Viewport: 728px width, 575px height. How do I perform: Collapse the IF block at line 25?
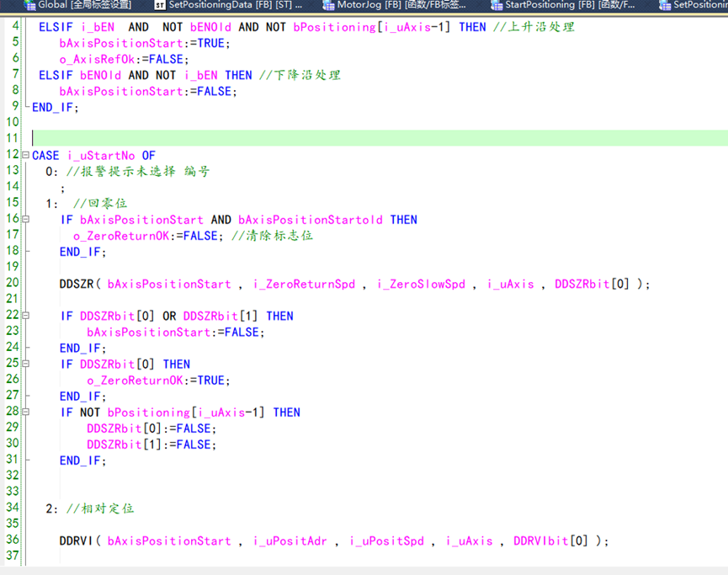coord(26,364)
